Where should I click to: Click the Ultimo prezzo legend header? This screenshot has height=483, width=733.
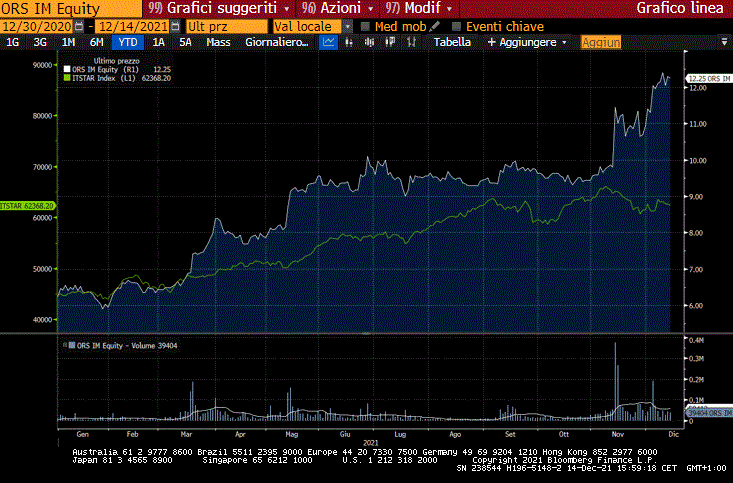click(x=116, y=61)
